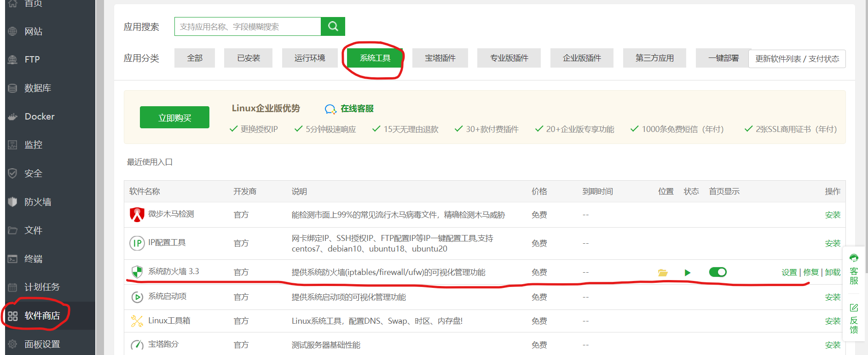The image size is (868, 355).
Task: Open the 软件商店 grid icon
Action: click(12, 316)
